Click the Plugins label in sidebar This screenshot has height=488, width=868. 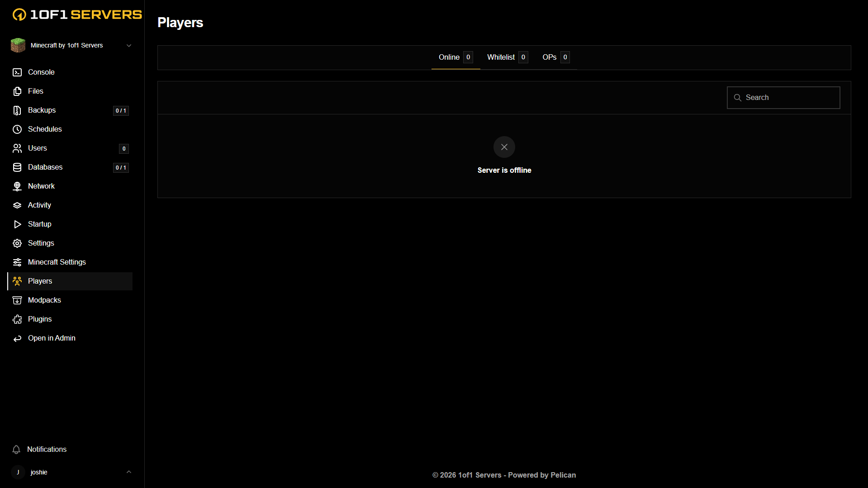[x=40, y=319]
